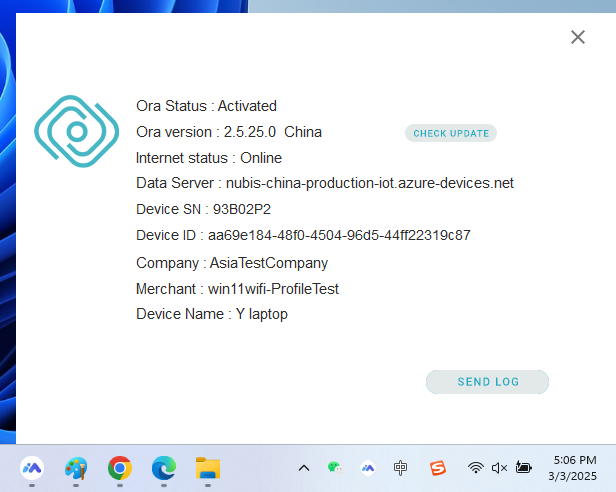The image size is (616, 492).
Task: Open Wi-Fi network settings icon
Action: [x=475, y=468]
